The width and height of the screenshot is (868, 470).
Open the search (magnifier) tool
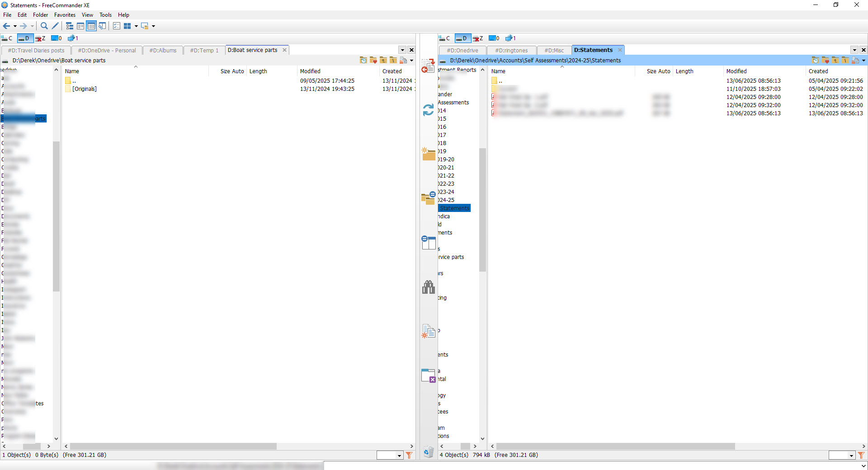[x=44, y=26]
